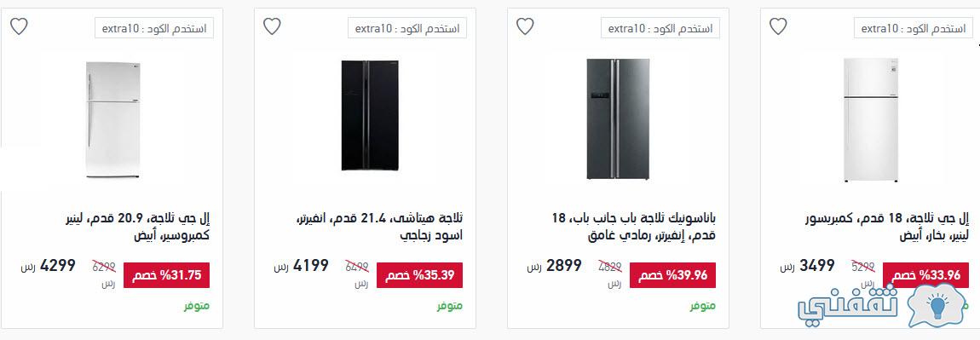The height and width of the screenshot is (340, 980).
Task: Add Panasonic side-by-side fridge to wishlist
Action: coord(525,26)
